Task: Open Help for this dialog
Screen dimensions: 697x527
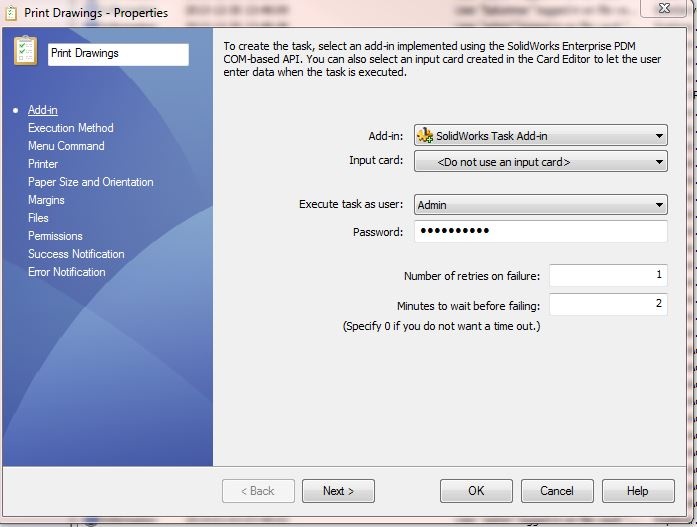Action: 638,491
